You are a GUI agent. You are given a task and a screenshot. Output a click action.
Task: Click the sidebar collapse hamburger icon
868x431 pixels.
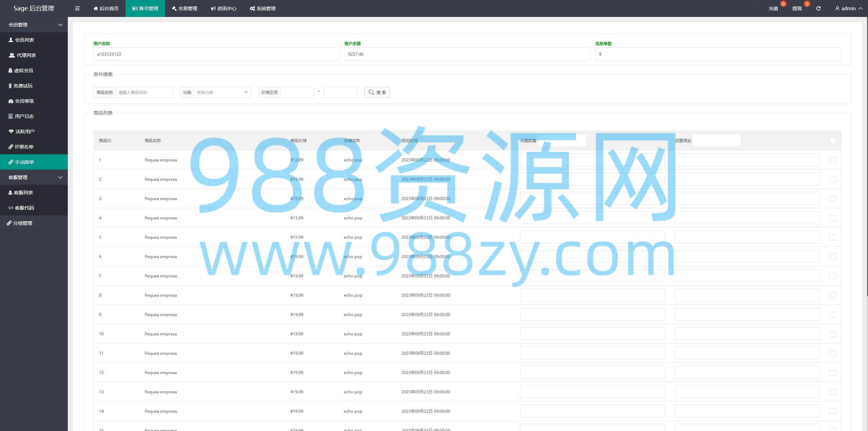77,8
